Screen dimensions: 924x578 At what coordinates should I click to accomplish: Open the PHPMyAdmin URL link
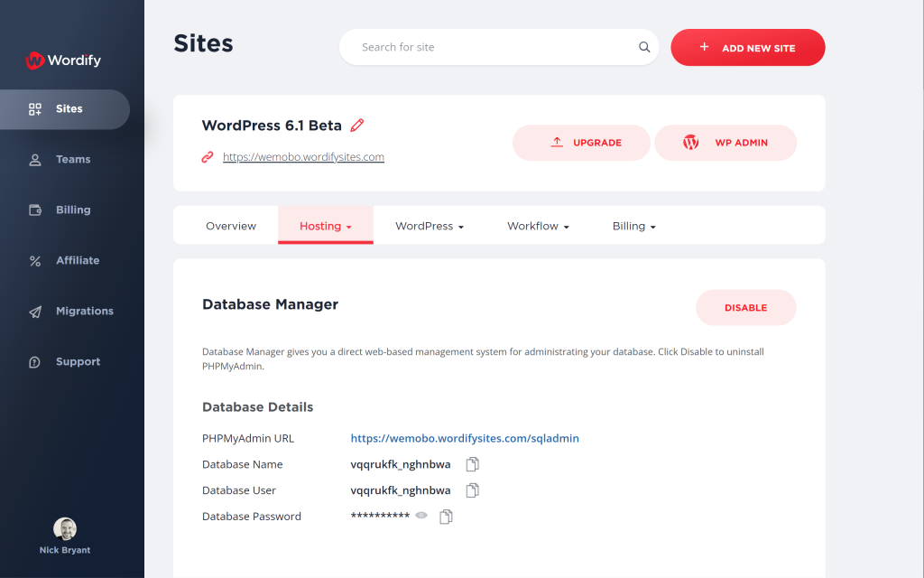[x=464, y=438]
